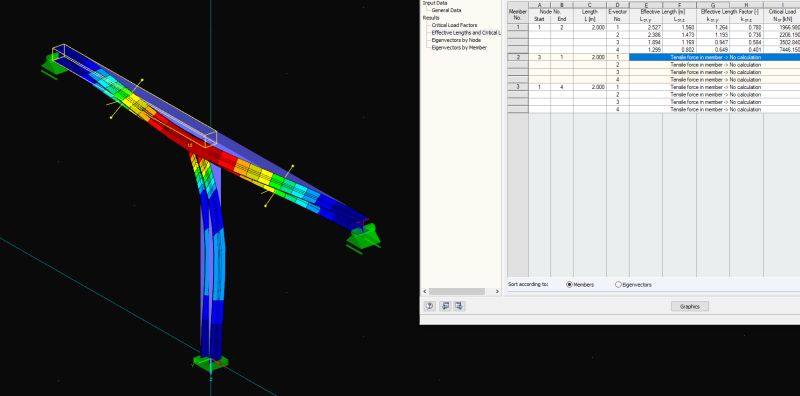Viewport: 800px width, 396px height.
Task: Select Eigenvectors by Node tree item
Action: [456, 40]
